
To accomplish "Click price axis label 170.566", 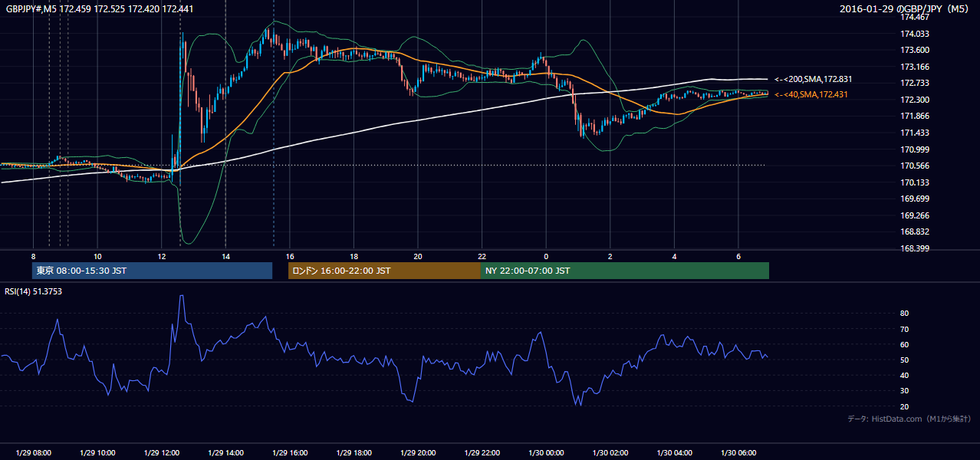I will tap(914, 166).
